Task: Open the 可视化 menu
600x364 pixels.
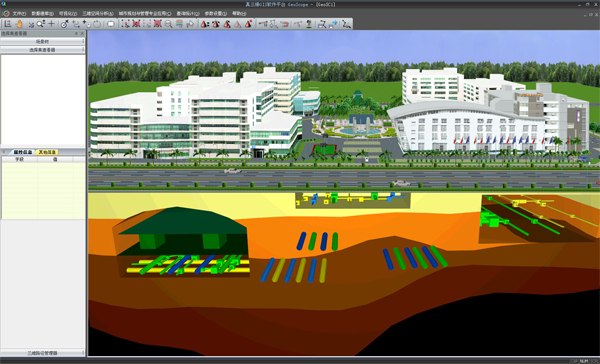Action: pos(68,13)
